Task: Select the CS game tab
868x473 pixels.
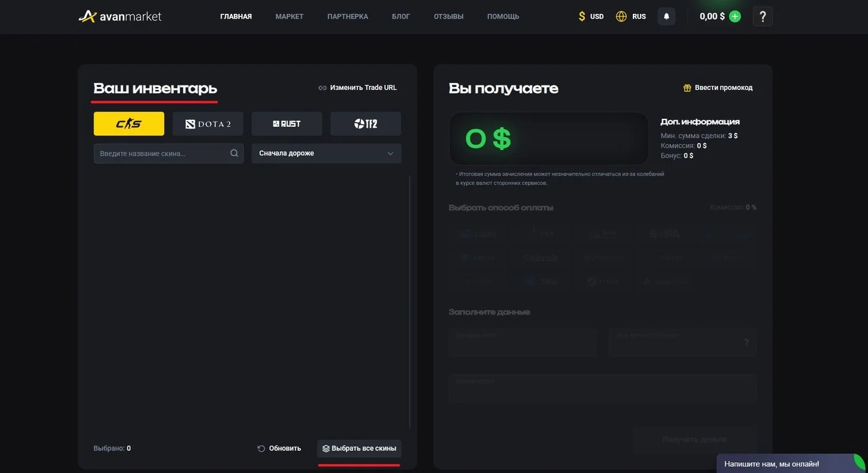Action: pyautogui.click(x=129, y=124)
